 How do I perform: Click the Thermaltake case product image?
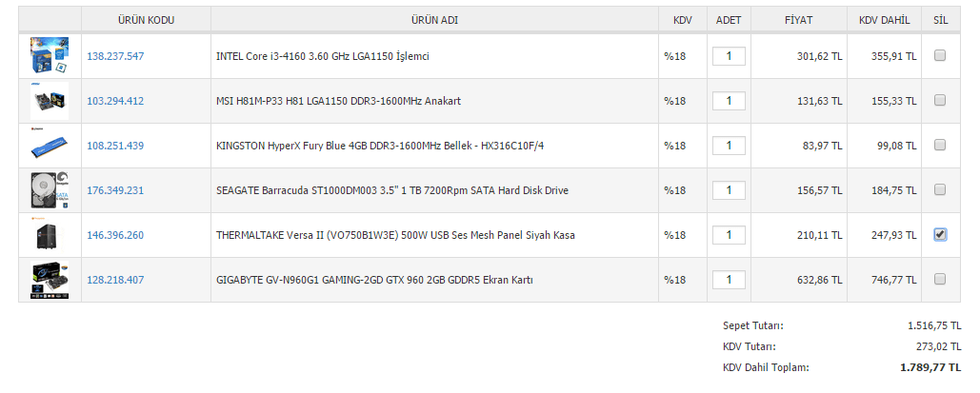point(50,235)
